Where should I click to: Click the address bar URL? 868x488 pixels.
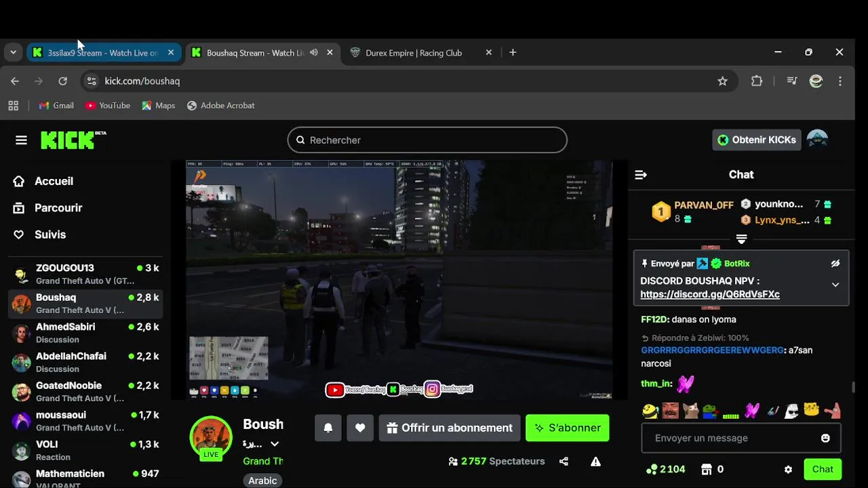[x=142, y=81]
